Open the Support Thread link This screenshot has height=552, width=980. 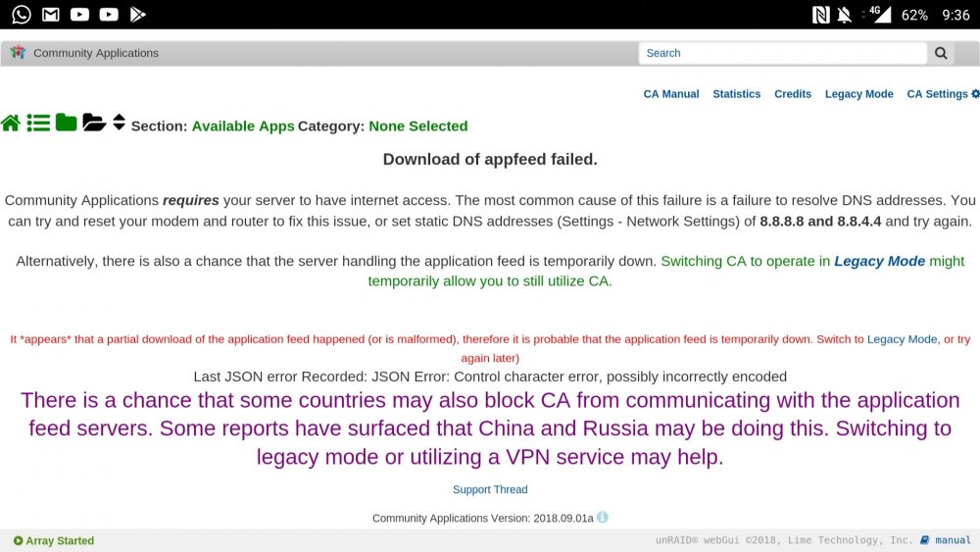point(490,489)
